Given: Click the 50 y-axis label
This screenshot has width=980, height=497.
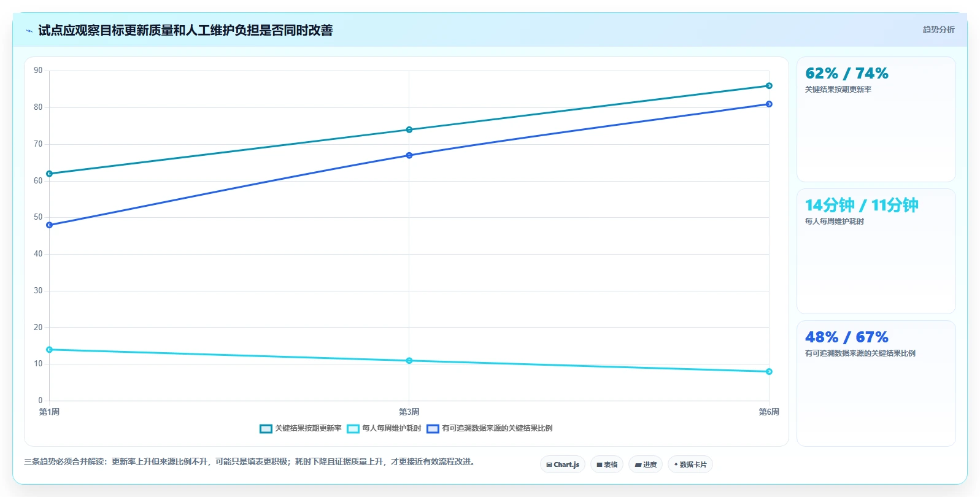Looking at the screenshot, I should tap(38, 217).
